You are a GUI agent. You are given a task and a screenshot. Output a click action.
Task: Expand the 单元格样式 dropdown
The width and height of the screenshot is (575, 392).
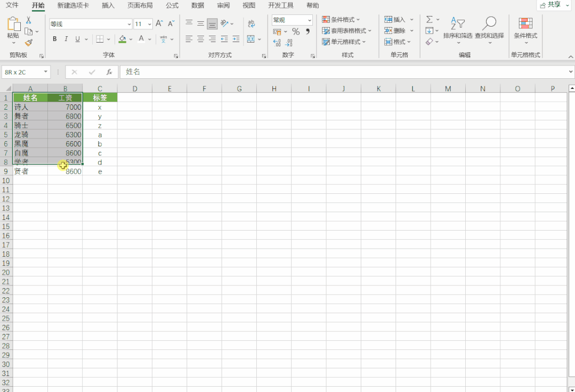(x=364, y=42)
